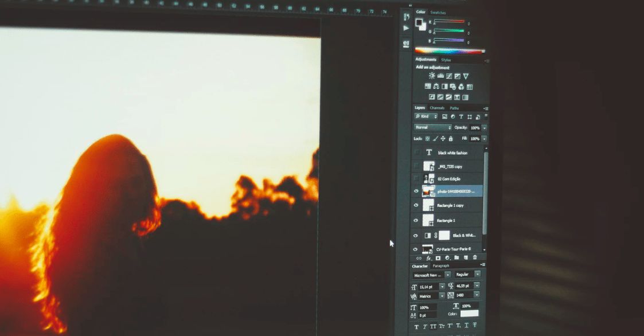This screenshot has width=644, height=336.
Task: Open the Opacity slider arrow
Action: point(484,128)
